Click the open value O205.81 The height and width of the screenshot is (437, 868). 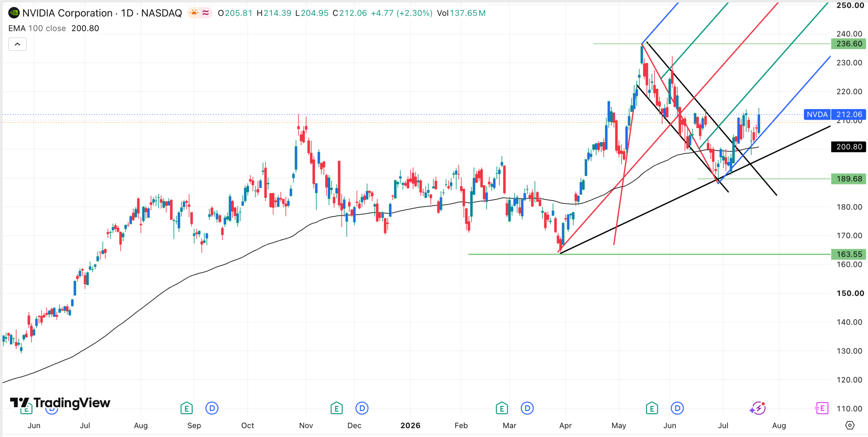[x=235, y=13]
